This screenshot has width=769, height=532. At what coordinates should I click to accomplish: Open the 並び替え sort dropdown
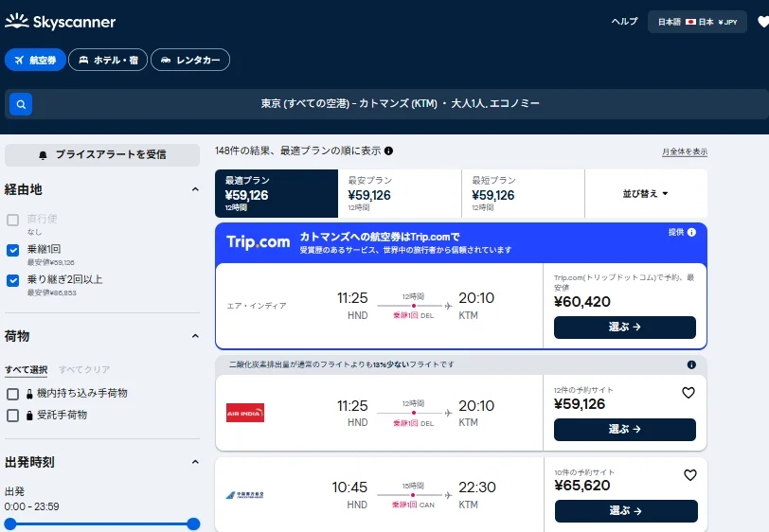646,194
